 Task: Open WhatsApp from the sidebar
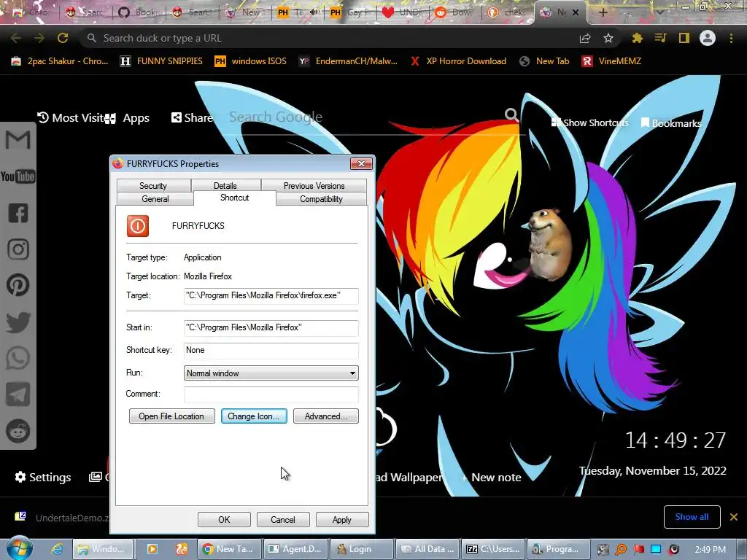(18, 358)
